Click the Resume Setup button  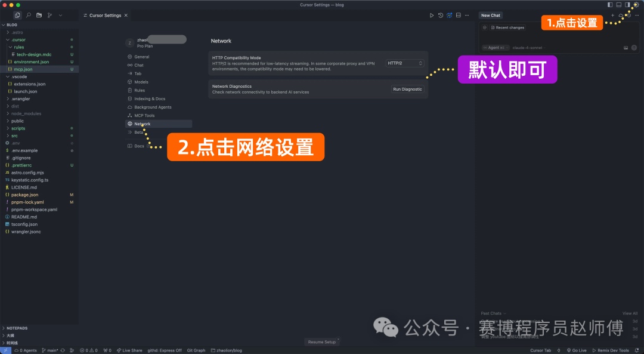(x=322, y=342)
